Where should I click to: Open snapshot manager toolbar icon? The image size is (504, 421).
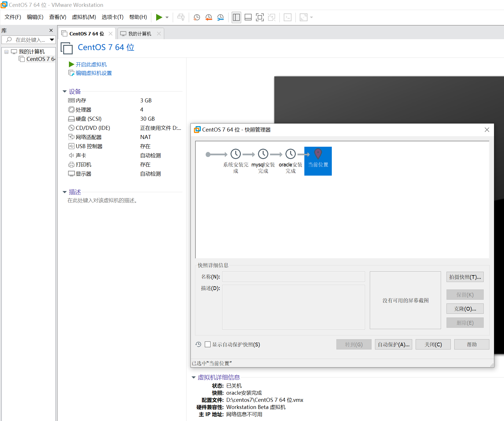221,17
